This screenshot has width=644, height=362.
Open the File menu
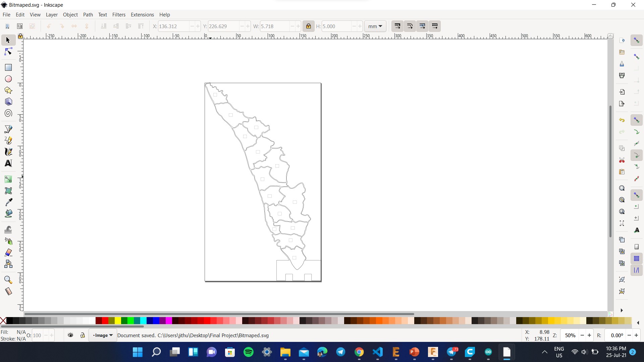[x=6, y=15]
